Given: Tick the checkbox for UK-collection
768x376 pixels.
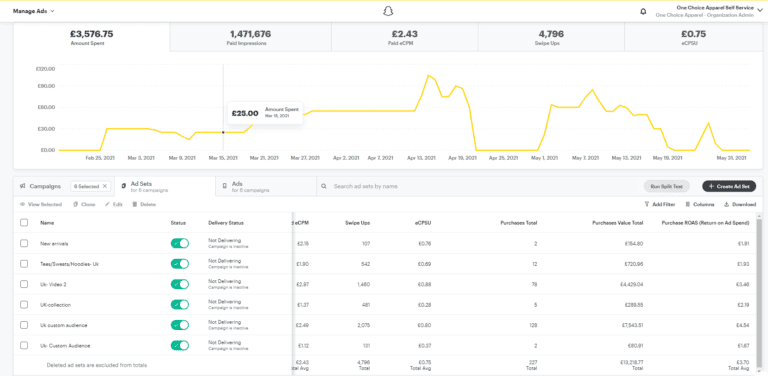Looking at the screenshot, I should 24,305.
